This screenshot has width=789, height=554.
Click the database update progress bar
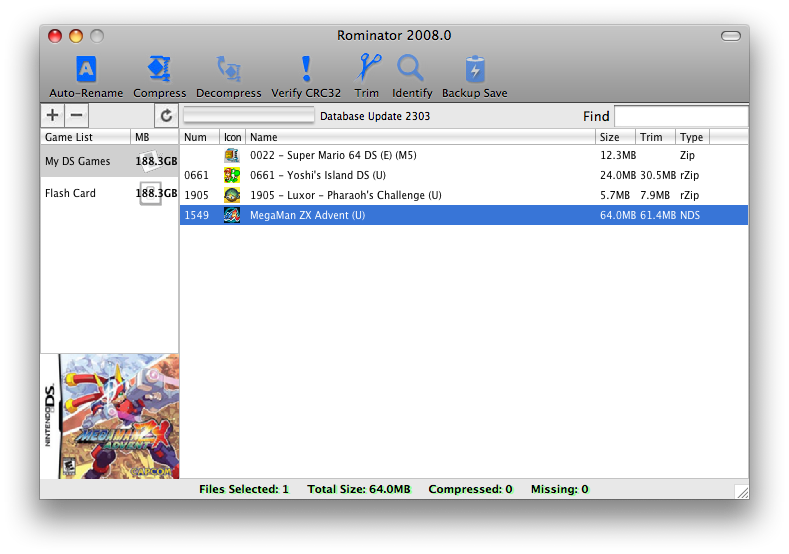click(x=249, y=115)
